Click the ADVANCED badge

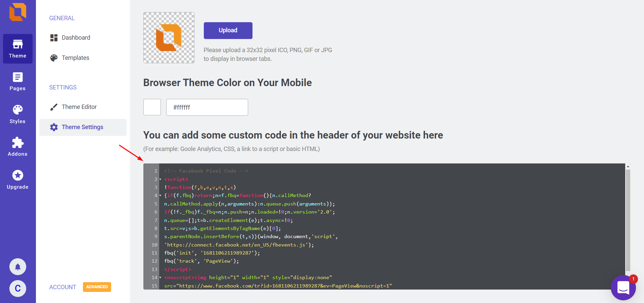point(97,287)
